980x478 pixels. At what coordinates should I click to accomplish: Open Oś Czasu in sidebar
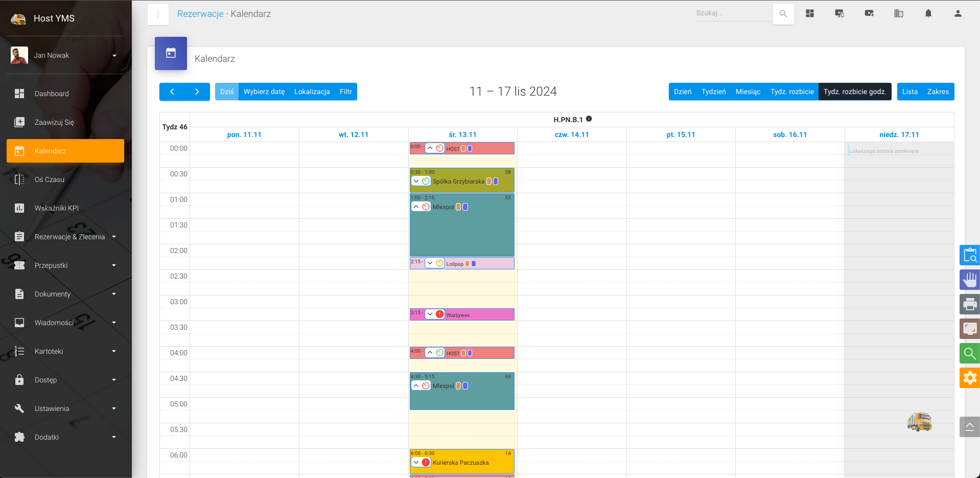click(50, 179)
